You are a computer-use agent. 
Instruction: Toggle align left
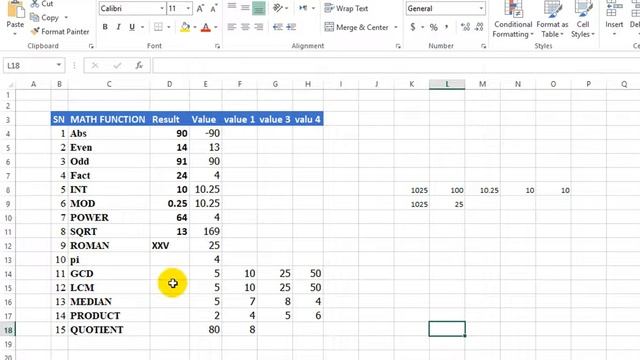click(x=232, y=27)
